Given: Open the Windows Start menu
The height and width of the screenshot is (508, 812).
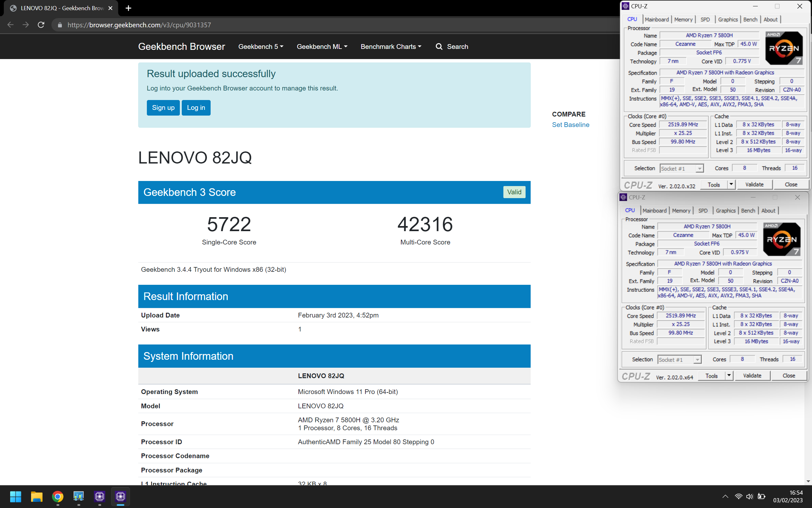Looking at the screenshot, I should [x=16, y=496].
